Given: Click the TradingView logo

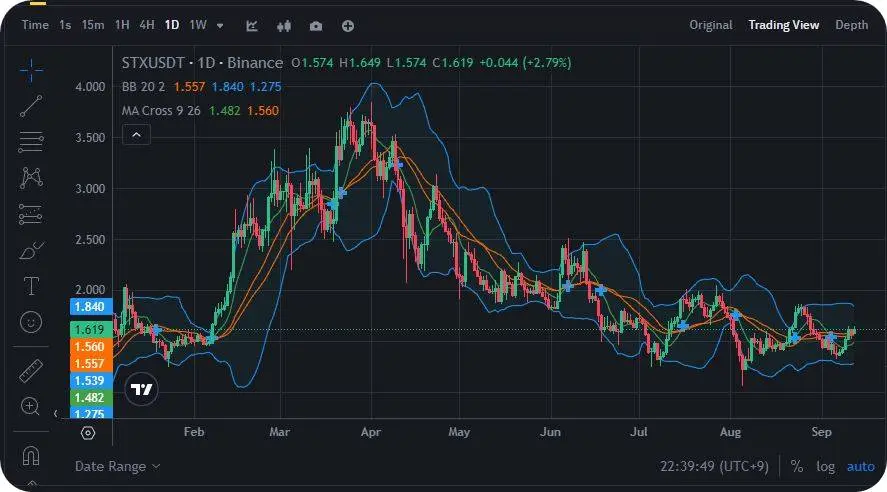Looking at the screenshot, I should [x=141, y=390].
